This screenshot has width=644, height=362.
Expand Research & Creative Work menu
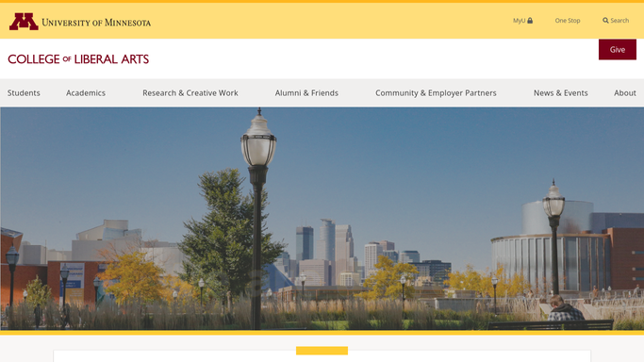190,92
